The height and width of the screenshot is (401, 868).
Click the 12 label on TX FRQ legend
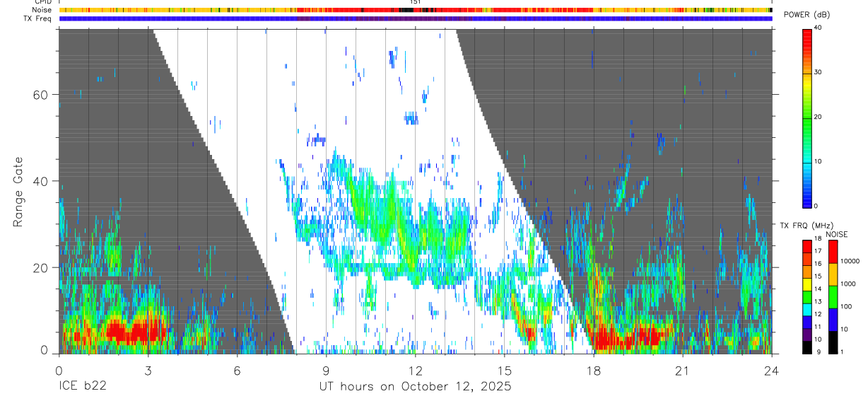tap(818, 314)
